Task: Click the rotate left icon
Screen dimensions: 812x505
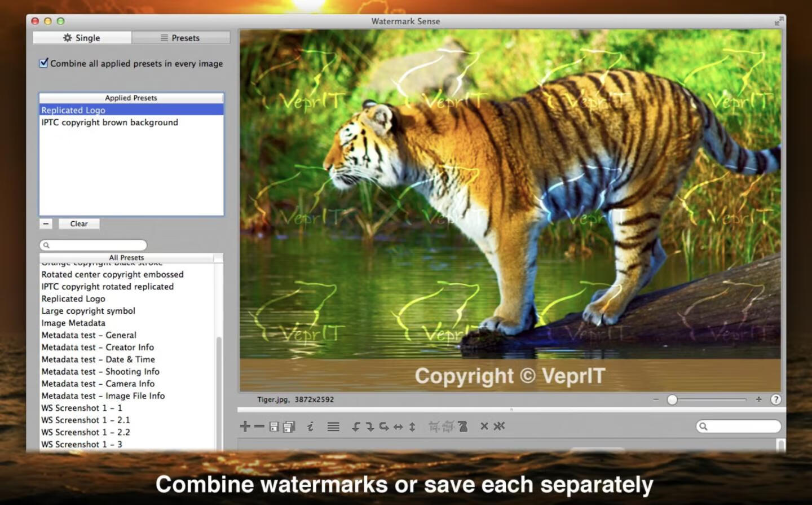Action: click(x=356, y=427)
